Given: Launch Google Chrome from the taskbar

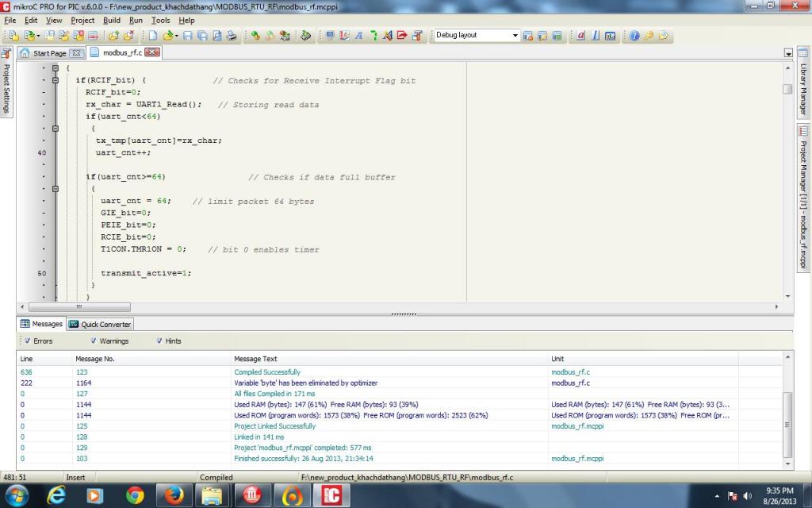Looking at the screenshot, I should click(136, 496).
